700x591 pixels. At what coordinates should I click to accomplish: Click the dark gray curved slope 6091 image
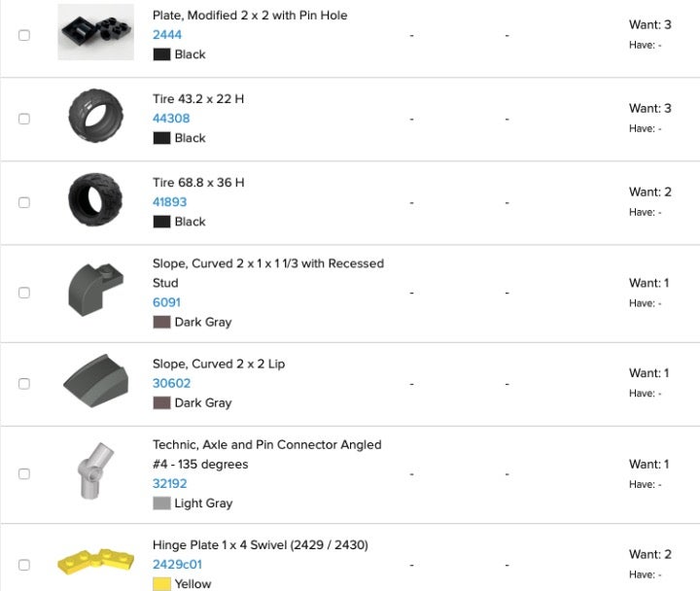pyautogui.click(x=95, y=290)
